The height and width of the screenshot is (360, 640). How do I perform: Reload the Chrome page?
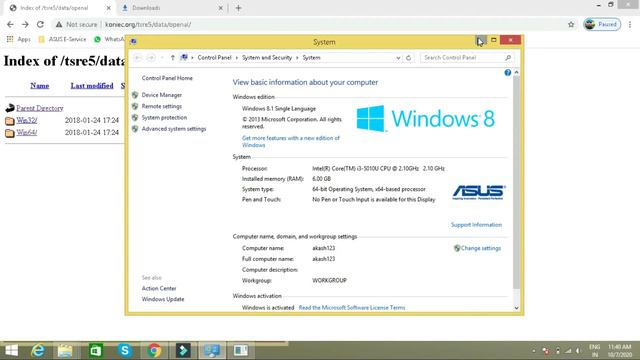click(40, 24)
